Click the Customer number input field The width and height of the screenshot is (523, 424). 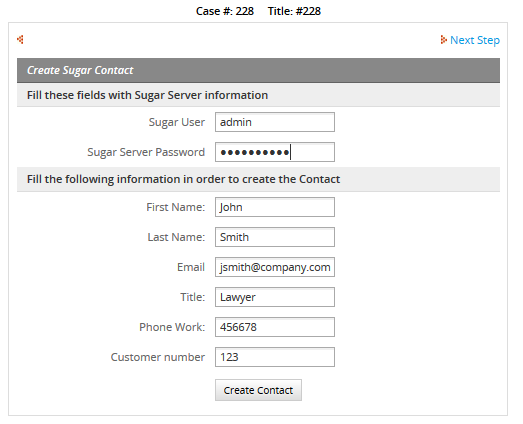pos(275,357)
